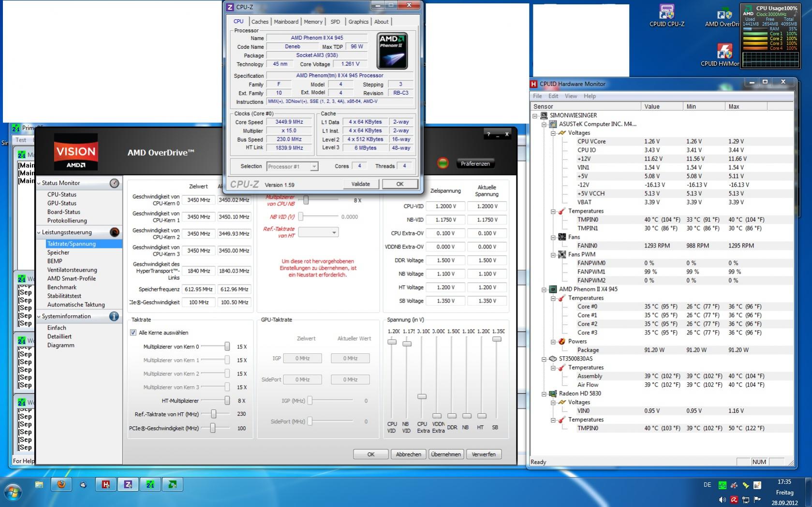Image resolution: width=812 pixels, height=507 pixels.
Task: Click the Avira antivirus tray icon
Action: [x=734, y=500]
